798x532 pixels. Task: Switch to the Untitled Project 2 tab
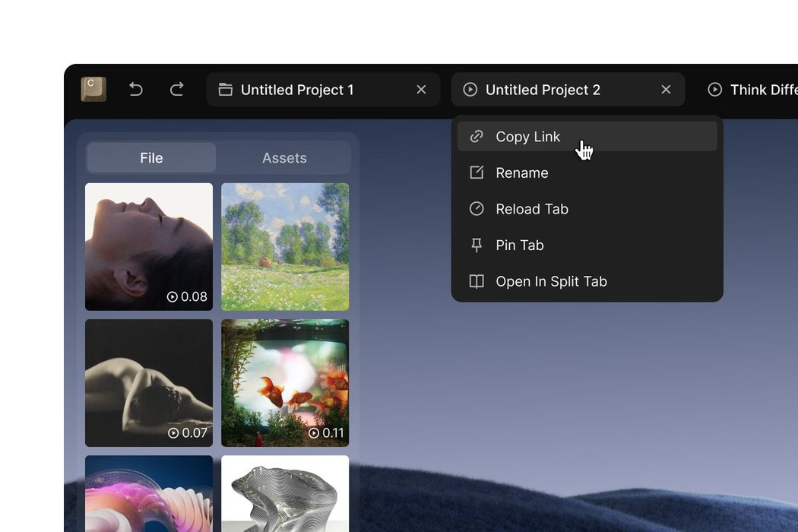(568, 90)
